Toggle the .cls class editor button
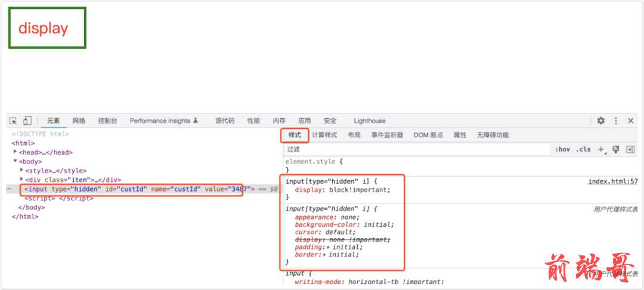 point(583,150)
